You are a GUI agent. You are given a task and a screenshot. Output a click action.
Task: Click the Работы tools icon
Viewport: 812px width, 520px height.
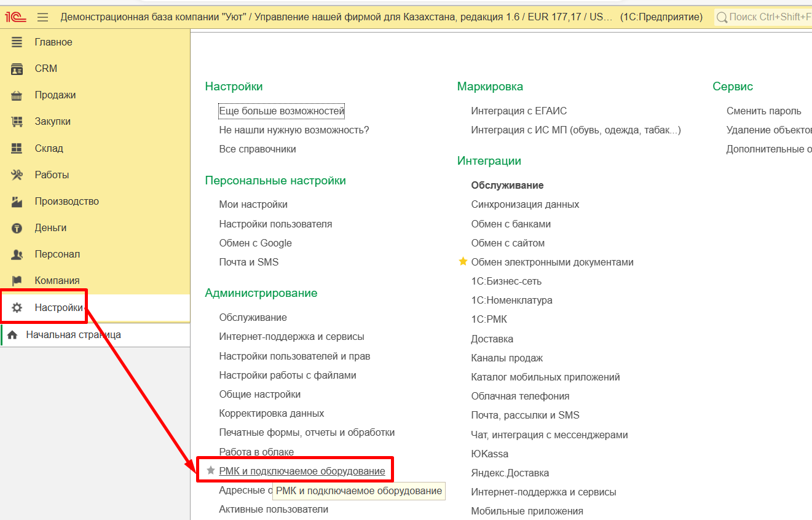click(17, 175)
